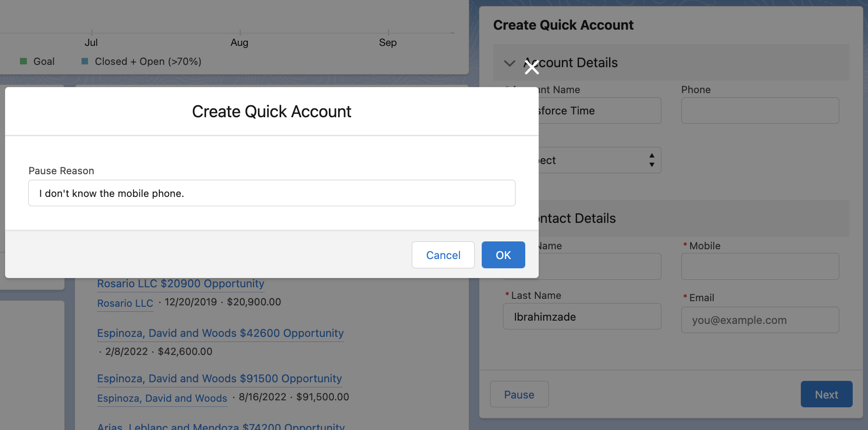Viewport: 868px width, 430px height.
Task: Open the Rosario LLC $20900 Opportunity link
Action: [x=180, y=284]
